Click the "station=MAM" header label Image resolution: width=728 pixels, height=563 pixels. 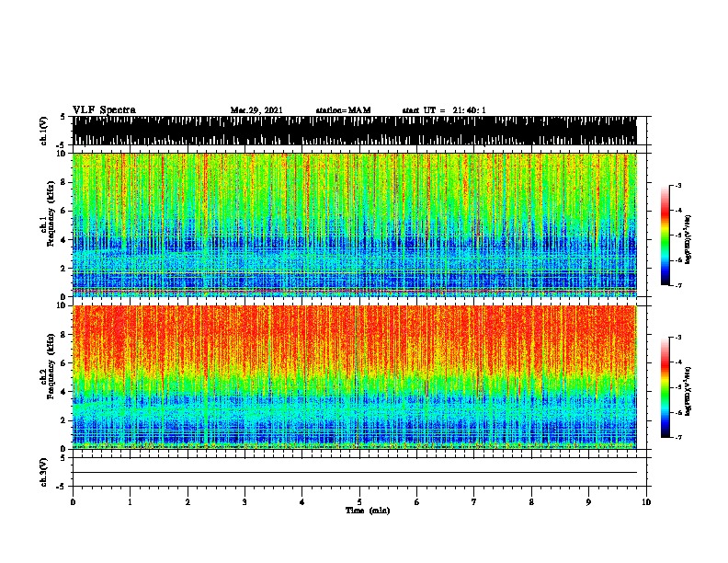(343, 110)
